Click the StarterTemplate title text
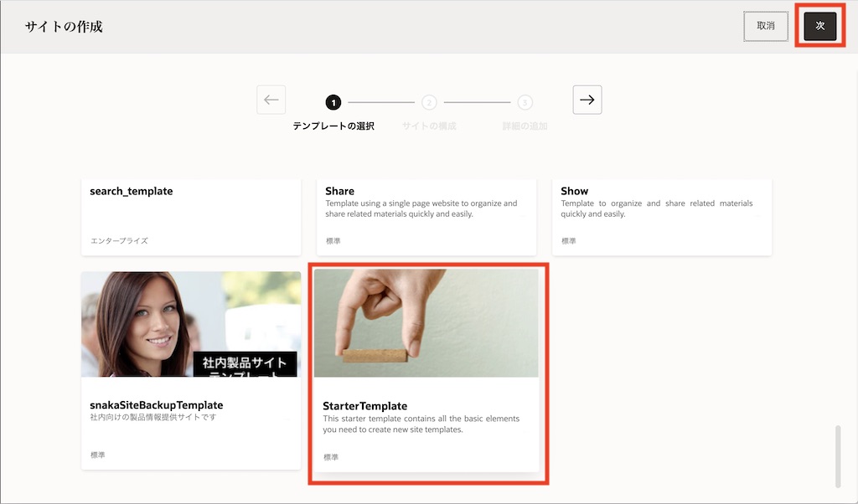 pos(365,406)
